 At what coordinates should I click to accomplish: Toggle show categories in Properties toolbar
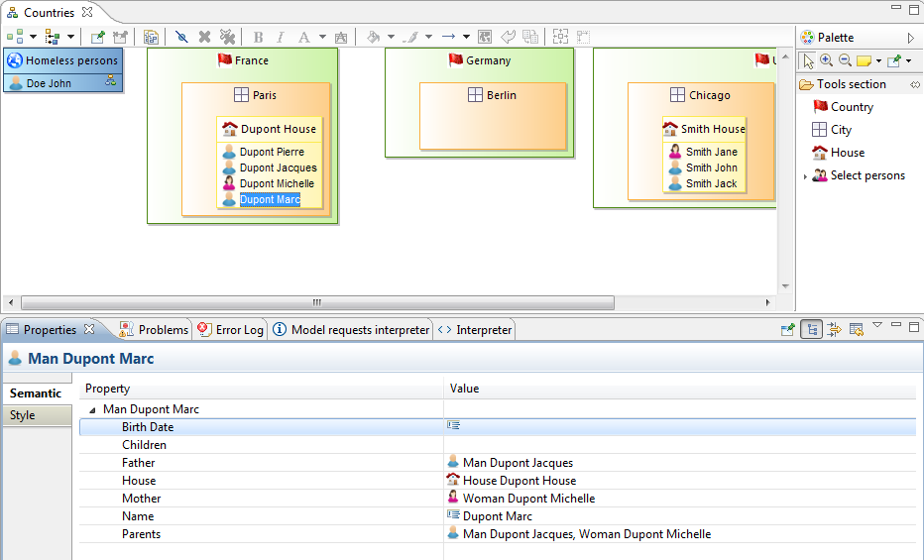(812, 330)
